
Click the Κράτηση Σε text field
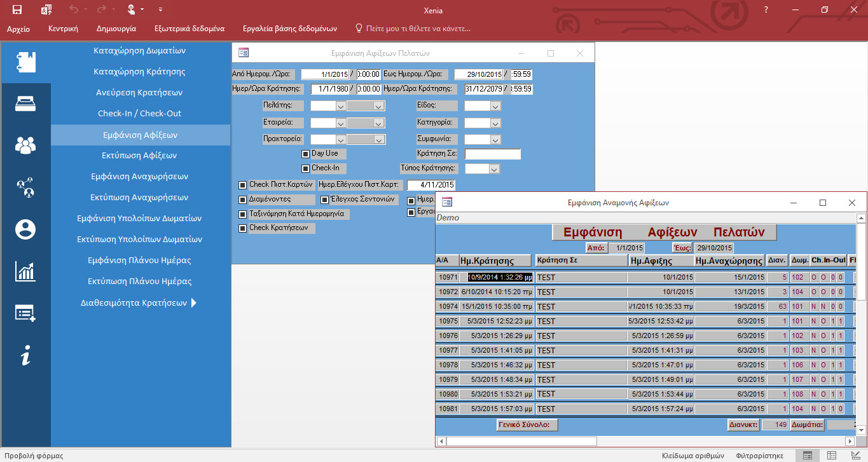(492, 154)
